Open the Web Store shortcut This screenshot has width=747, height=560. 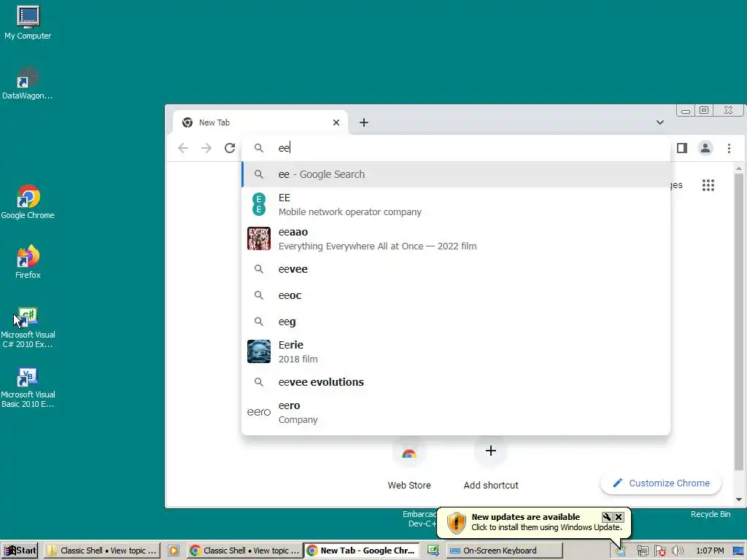pos(409,463)
